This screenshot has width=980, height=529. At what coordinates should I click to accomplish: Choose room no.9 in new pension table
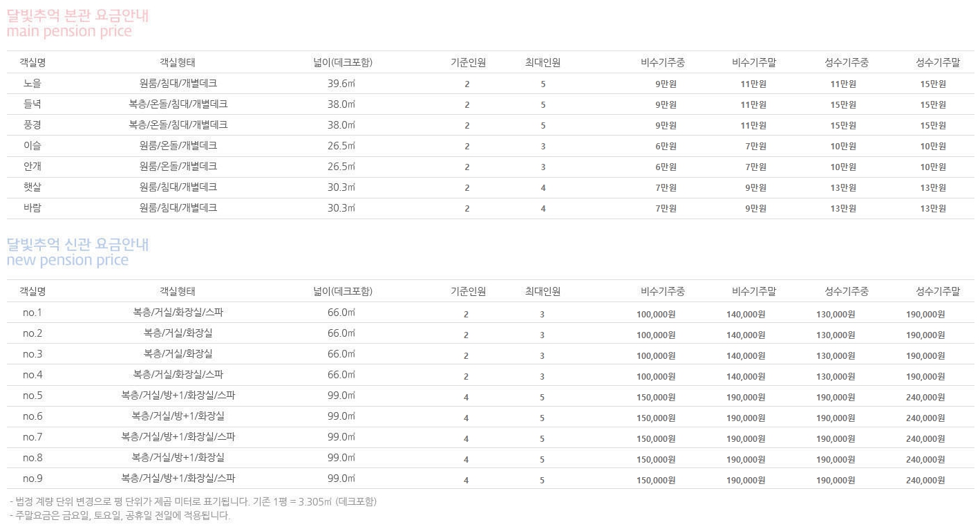click(x=32, y=479)
